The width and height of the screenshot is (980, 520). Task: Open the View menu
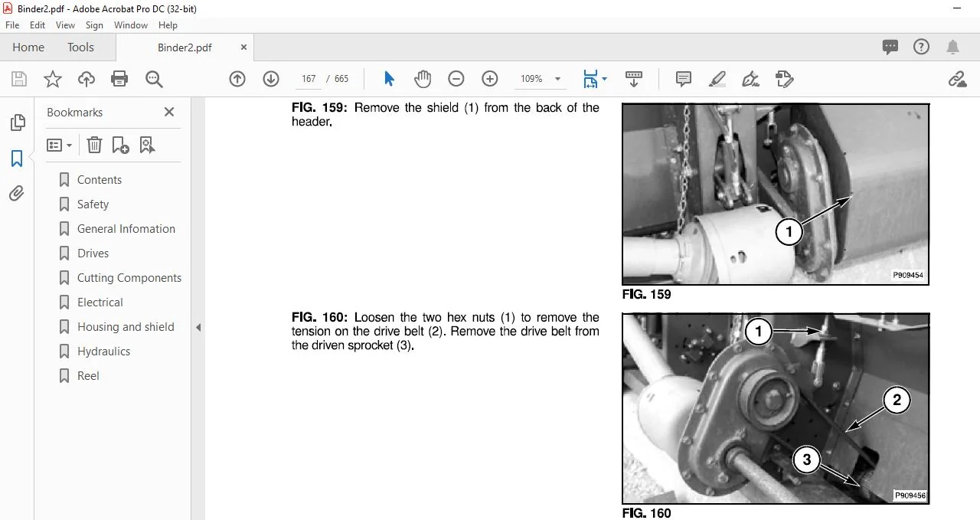click(x=65, y=25)
